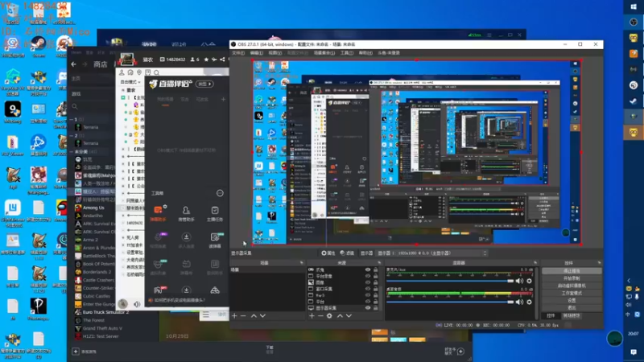Open 工具(T) menu in OBS
The width and height of the screenshot is (644, 362).
coord(347,53)
